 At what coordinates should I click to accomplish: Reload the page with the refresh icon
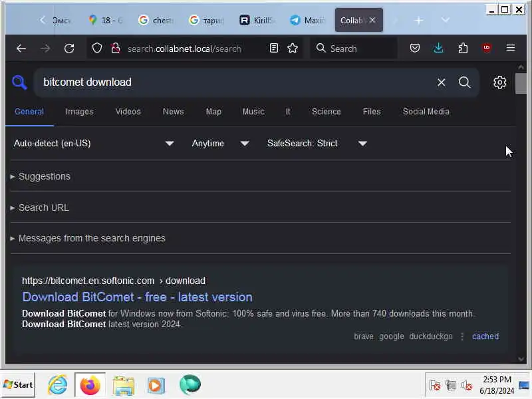(x=69, y=49)
